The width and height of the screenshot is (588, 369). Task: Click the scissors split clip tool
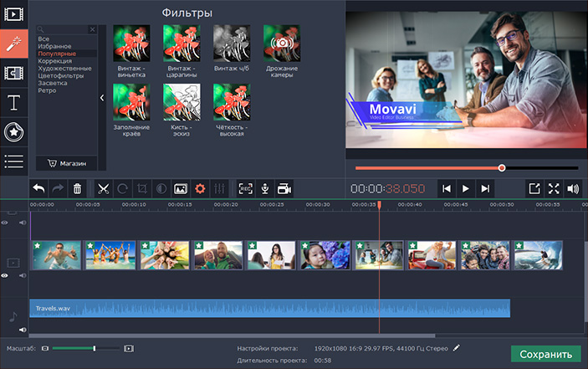(x=103, y=189)
